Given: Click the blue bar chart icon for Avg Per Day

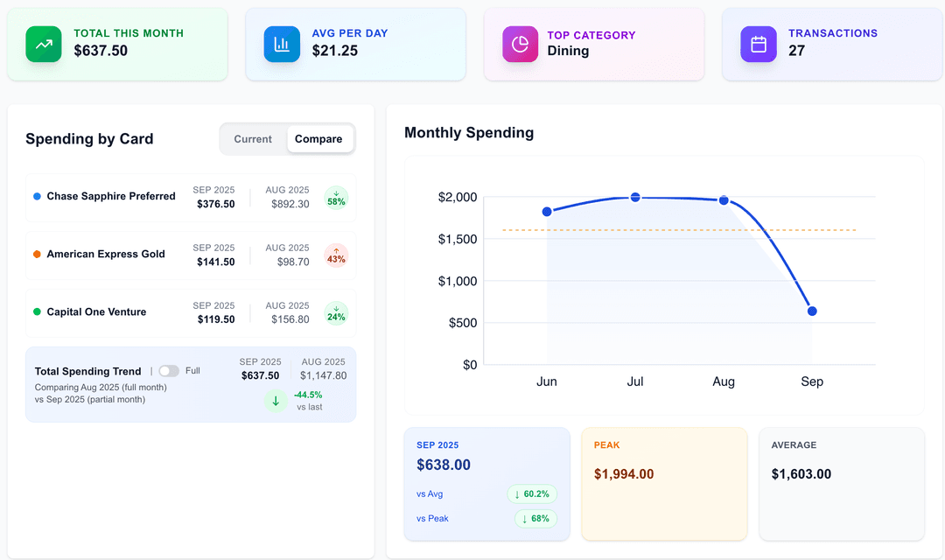Looking at the screenshot, I should coord(282,45).
